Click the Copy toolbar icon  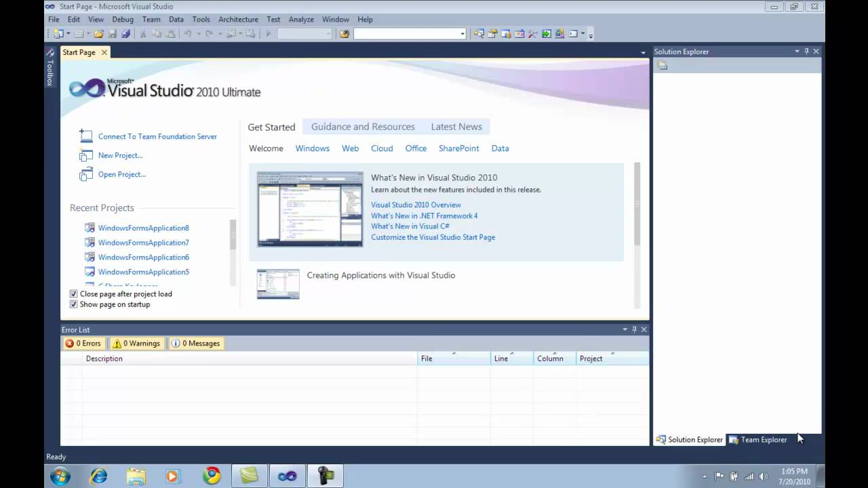click(x=157, y=34)
